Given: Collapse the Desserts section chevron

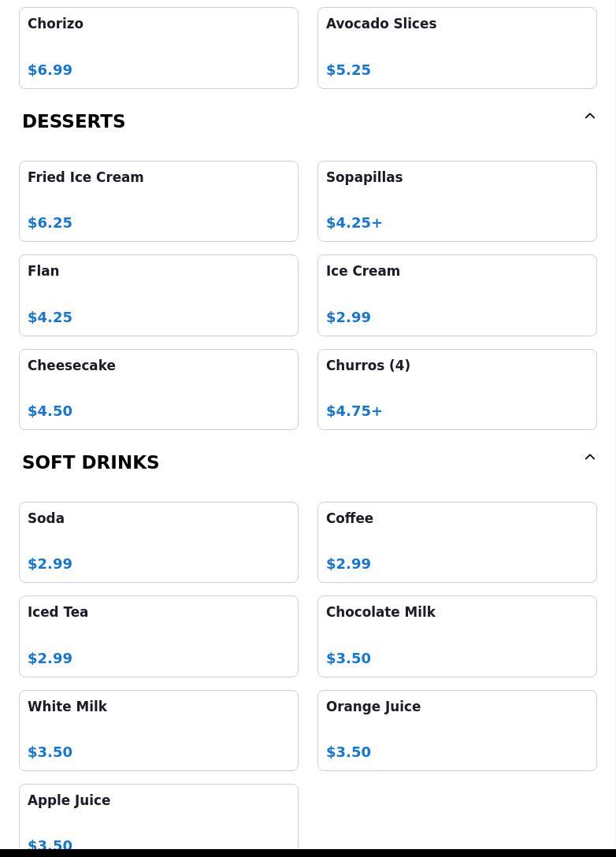Looking at the screenshot, I should 589,117.
